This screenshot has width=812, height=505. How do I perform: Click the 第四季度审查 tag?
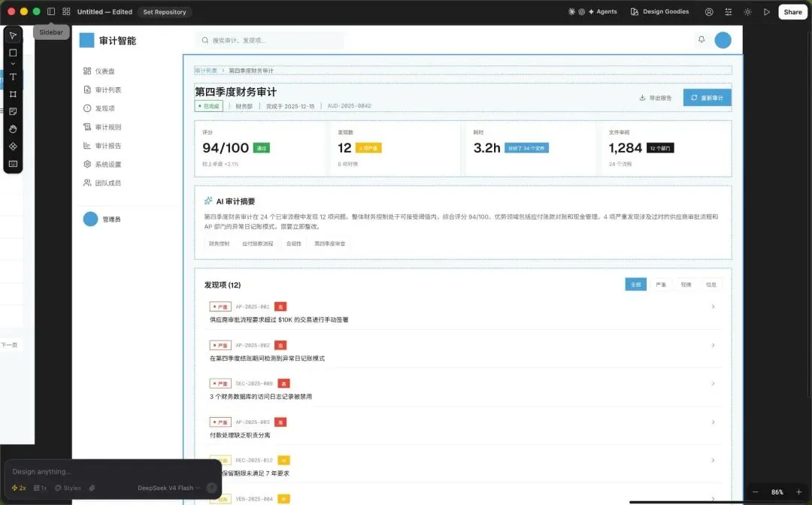click(330, 243)
